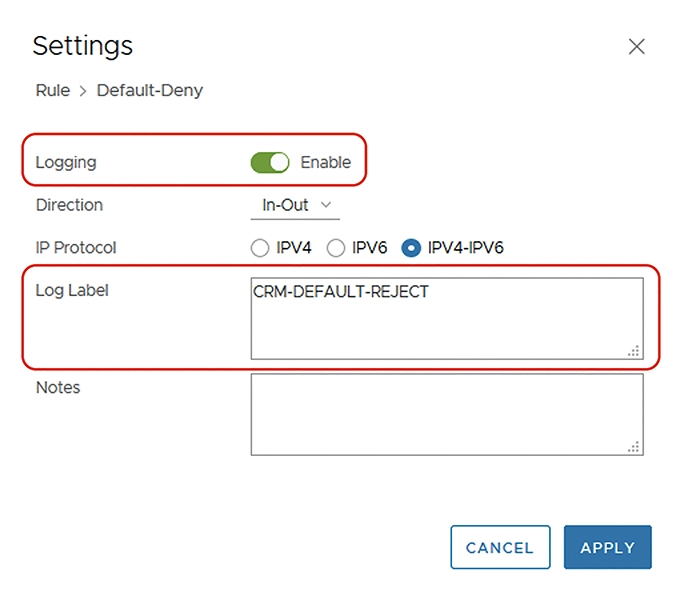The height and width of the screenshot is (600, 680).
Task: Click the IPV6 option label text
Action: point(369,248)
